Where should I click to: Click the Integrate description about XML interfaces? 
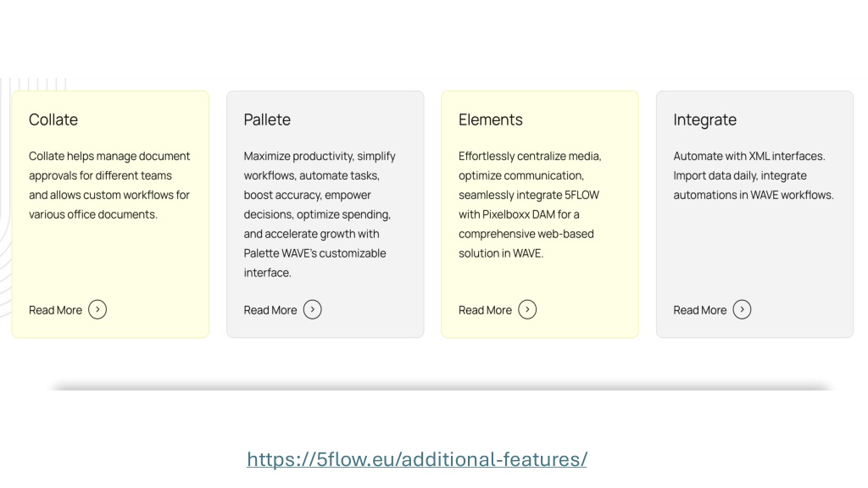(x=754, y=175)
